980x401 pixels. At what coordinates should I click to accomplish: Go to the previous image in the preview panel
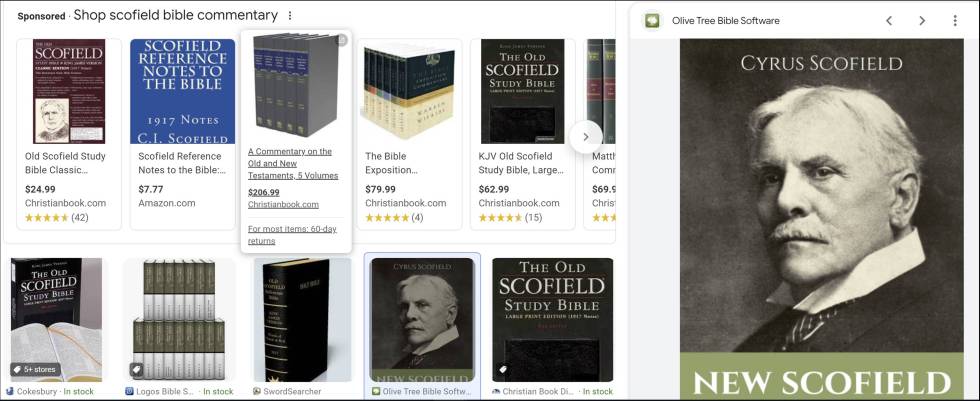click(889, 21)
